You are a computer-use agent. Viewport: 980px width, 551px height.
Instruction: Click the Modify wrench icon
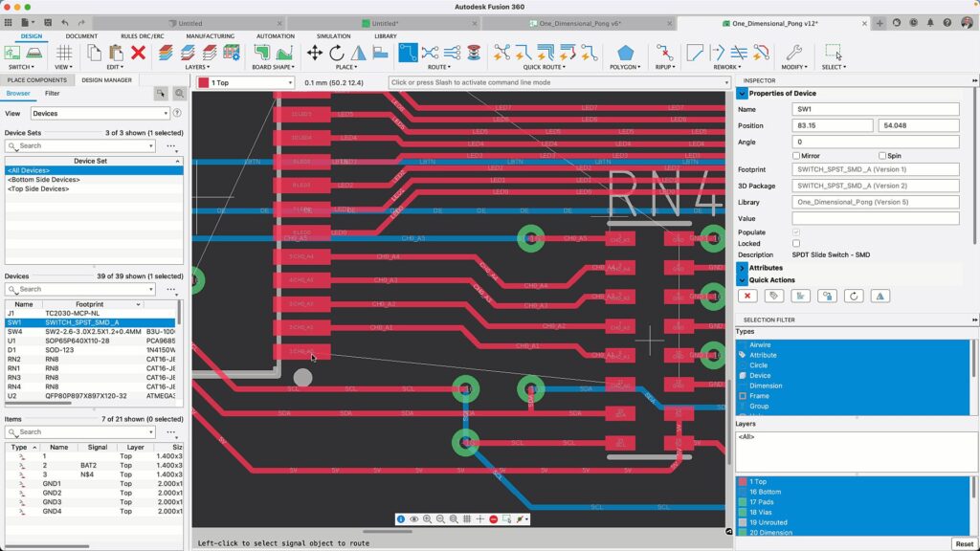coord(793,53)
